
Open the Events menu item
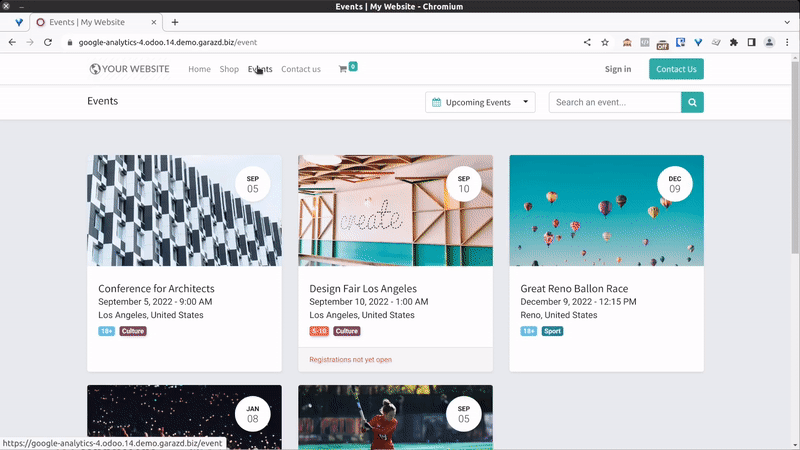click(x=260, y=69)
